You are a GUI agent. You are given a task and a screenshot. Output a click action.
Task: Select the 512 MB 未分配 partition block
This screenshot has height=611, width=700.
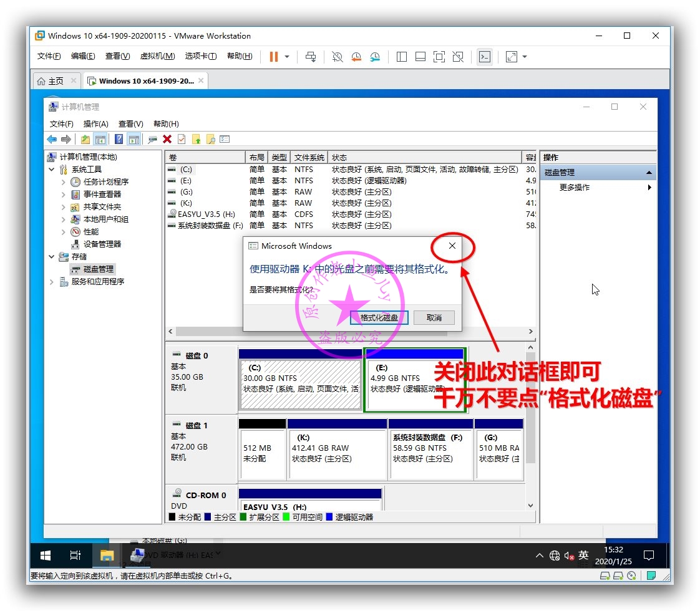click(263, 449)
